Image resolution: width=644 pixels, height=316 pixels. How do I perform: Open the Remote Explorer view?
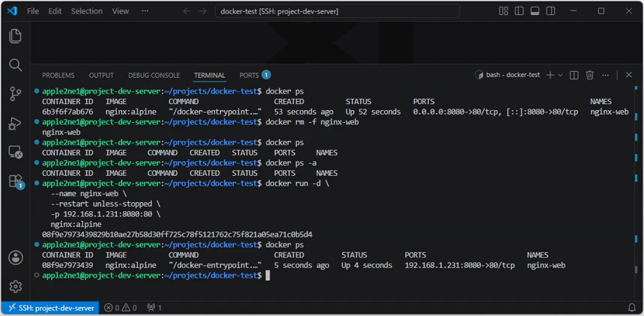click(x=15, y=153)
